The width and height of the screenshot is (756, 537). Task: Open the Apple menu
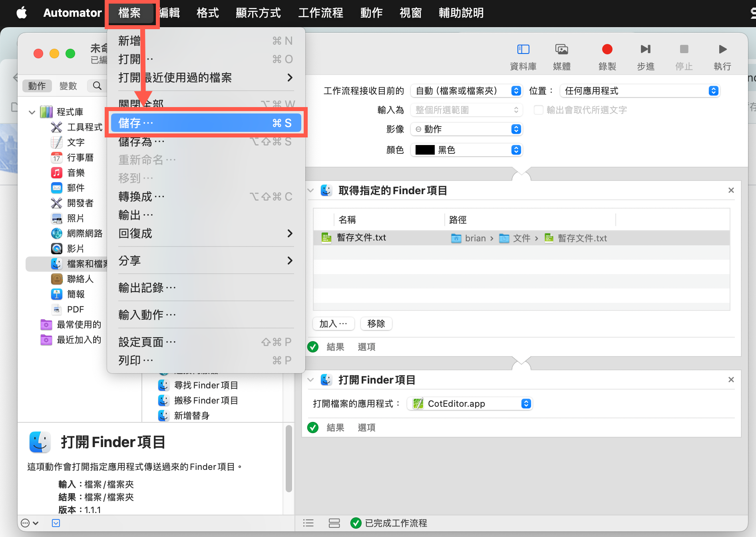click(22, 13)
